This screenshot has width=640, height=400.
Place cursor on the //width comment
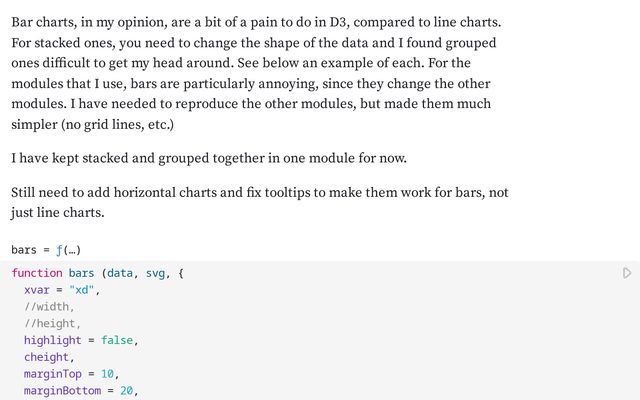pyautogui.click(x=48, y=307)
